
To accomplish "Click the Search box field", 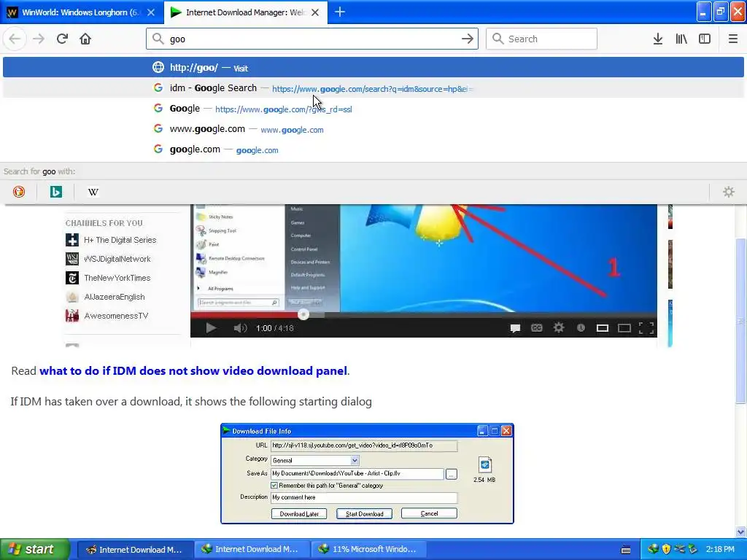I will 541,39.
